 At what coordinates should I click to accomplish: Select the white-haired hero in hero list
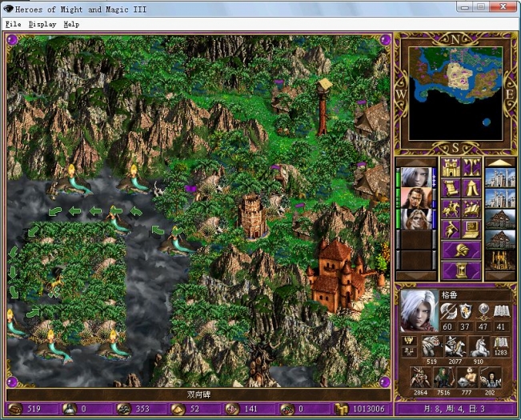[x=416, y=178]
